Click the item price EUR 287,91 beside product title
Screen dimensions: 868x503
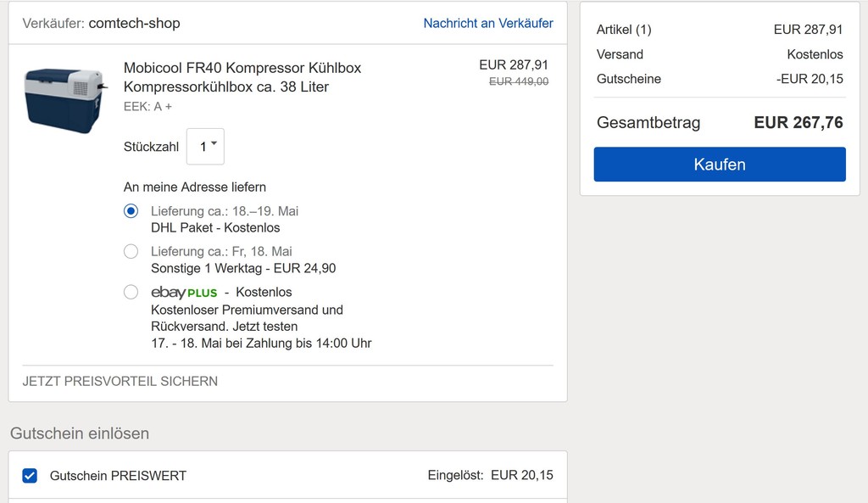pyautogui.click(x=514, y=64)
